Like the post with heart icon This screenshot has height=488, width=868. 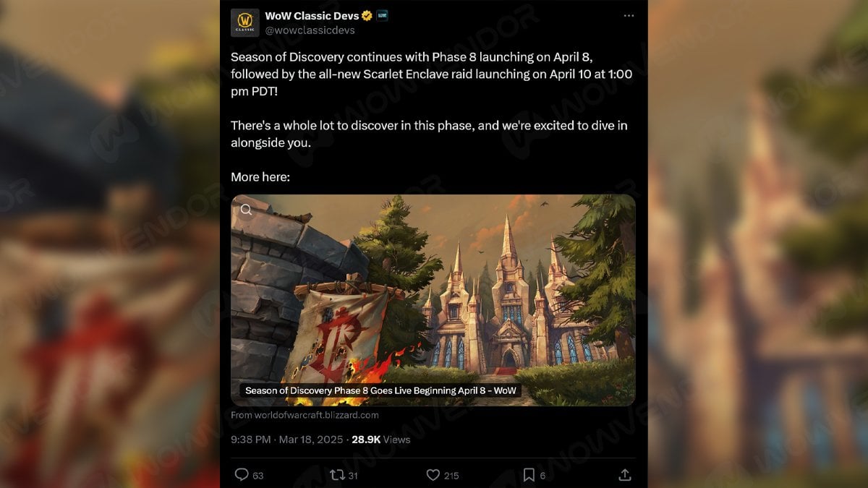pyautogui.click(x=433, y=475)
